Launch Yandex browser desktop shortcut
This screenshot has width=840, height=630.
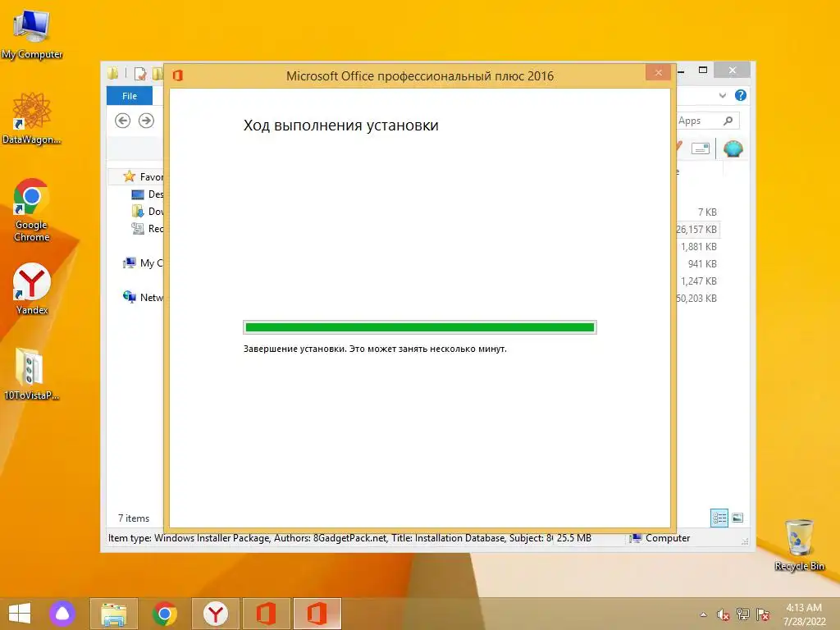click(32, 289)
